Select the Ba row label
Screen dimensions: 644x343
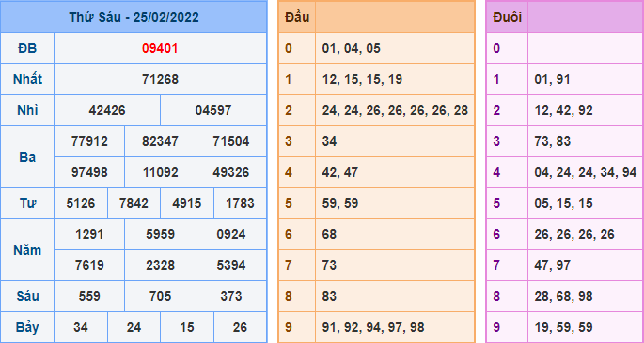pos(27,157)
